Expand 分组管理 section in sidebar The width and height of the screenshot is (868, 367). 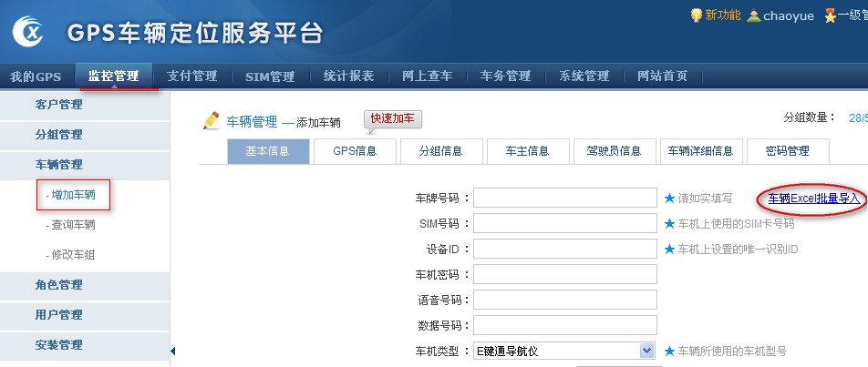[x=58, y=135]
